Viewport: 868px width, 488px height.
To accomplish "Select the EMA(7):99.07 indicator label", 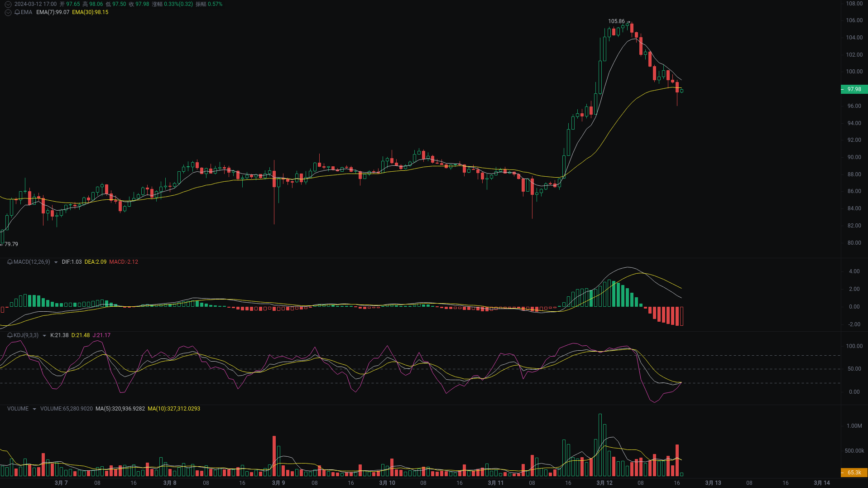I will coord(52,13).
